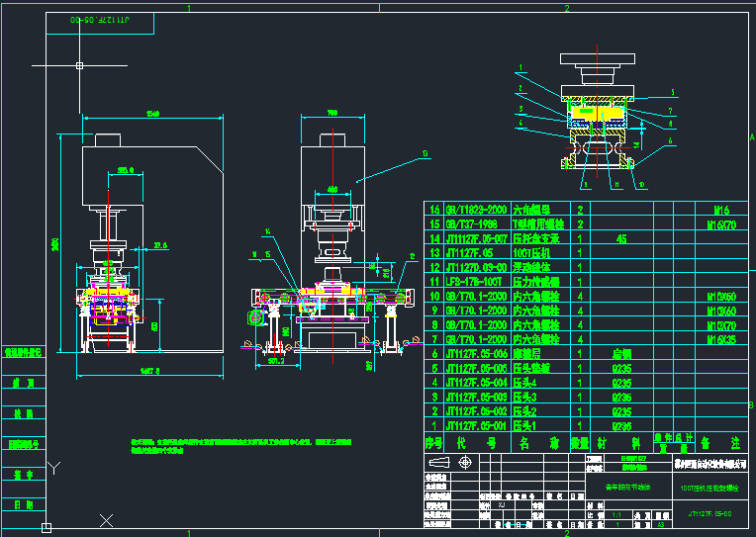
Task: Click the M16 remark in row 16
Action: (720, 211)
